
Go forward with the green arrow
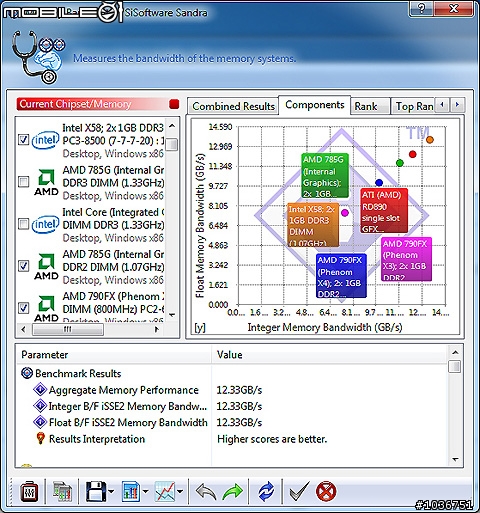pos(232,492)
